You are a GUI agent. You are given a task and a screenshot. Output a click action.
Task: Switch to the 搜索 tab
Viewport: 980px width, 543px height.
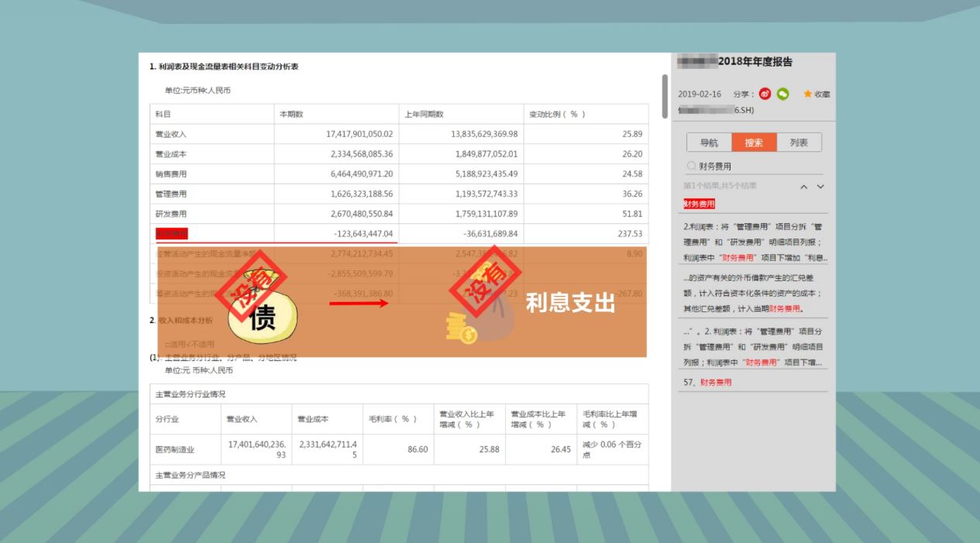[x=754, y=143]
